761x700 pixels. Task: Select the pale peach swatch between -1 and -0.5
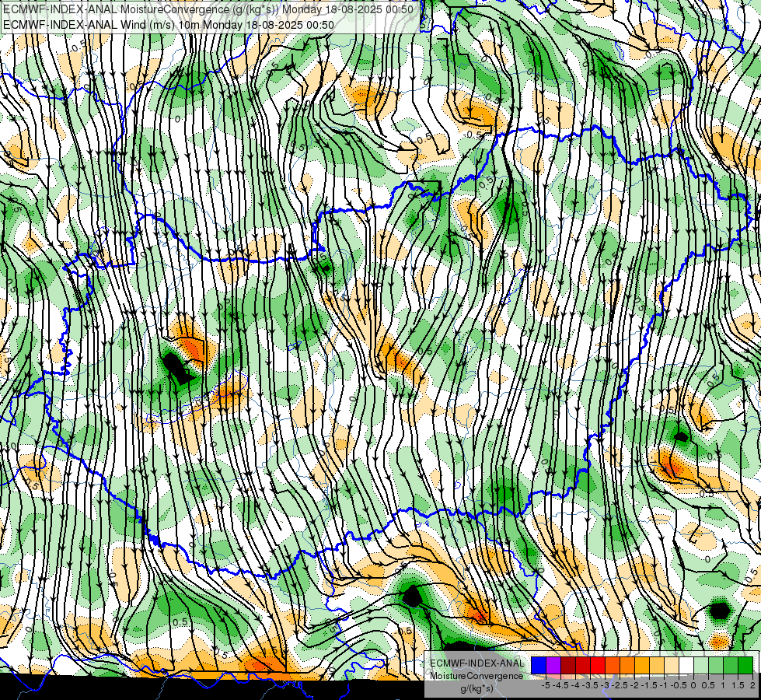[x=672, y=665]
